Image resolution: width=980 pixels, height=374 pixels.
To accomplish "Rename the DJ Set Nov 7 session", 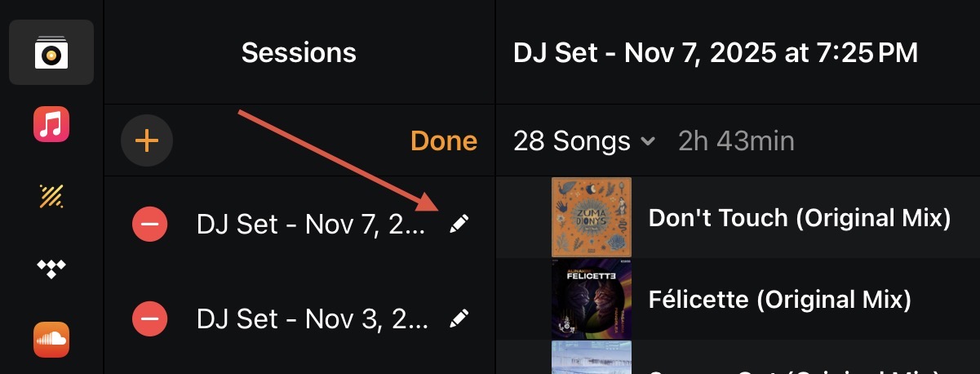I will (x=459, y=224).
